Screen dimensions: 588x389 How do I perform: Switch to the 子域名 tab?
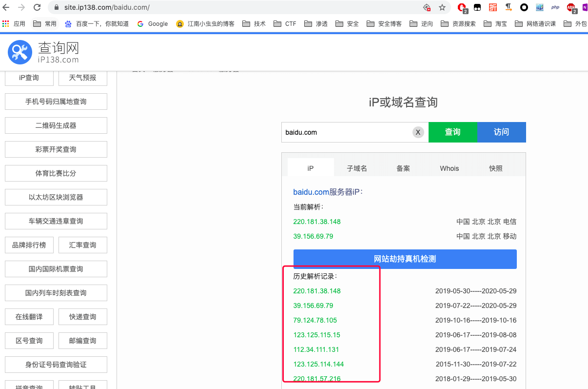357,167
